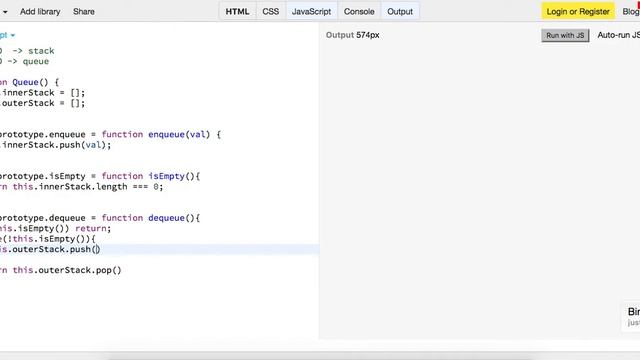The width and height of the screenshot is (640, 360).
Task: Open the Share menu
Action: (x=84, y=11)
